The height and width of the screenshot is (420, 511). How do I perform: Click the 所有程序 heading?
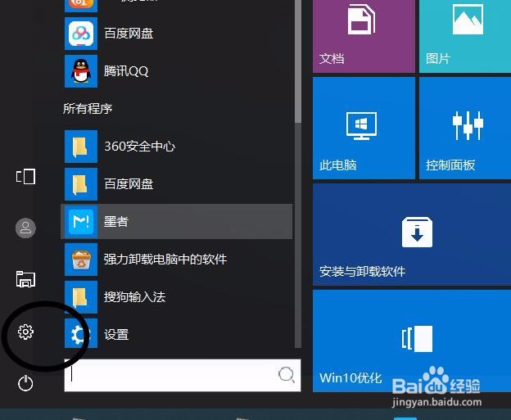[88, 109]
